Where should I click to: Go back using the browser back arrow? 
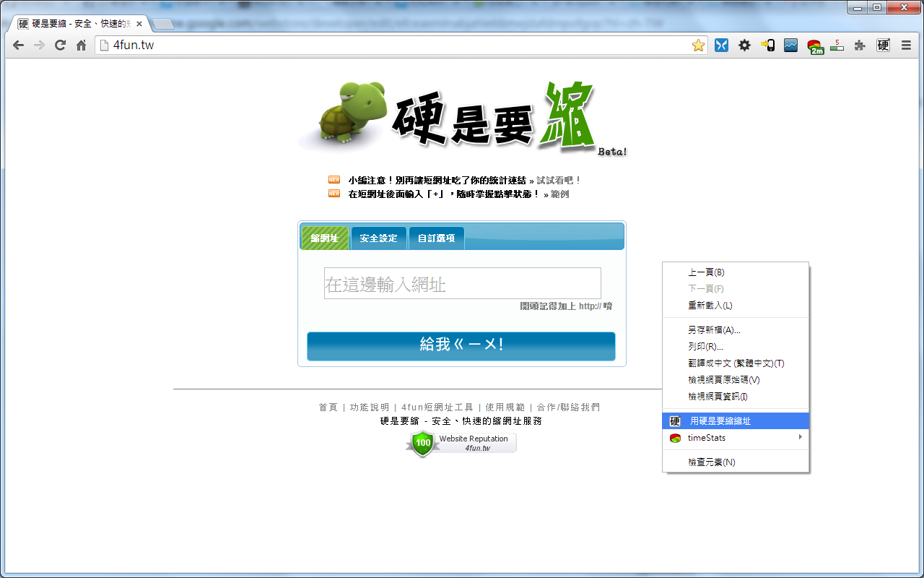[x=18, y=46]
